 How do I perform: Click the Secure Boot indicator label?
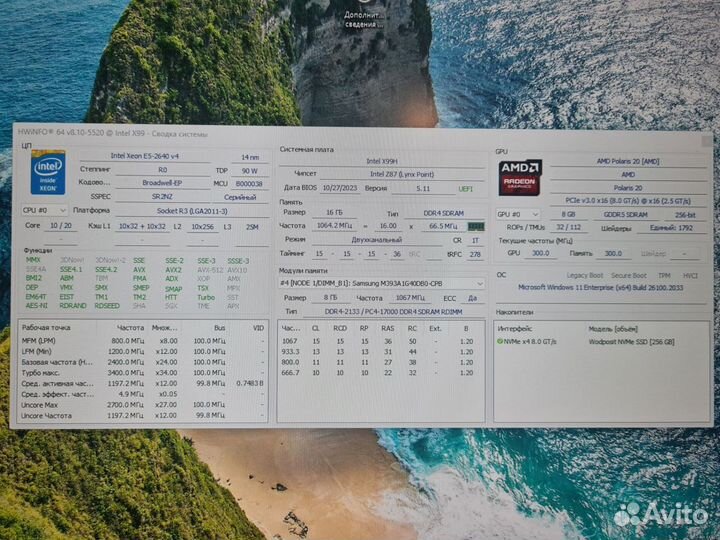(628, 276)
